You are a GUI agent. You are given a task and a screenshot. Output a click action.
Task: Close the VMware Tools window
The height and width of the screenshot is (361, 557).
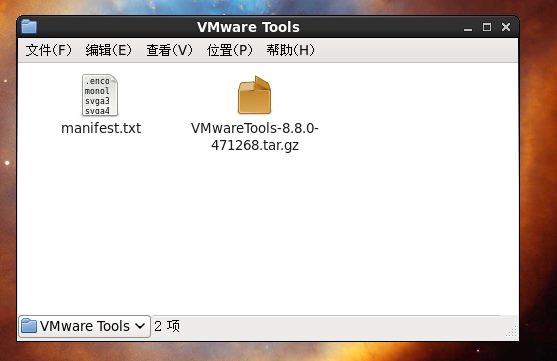506,27
